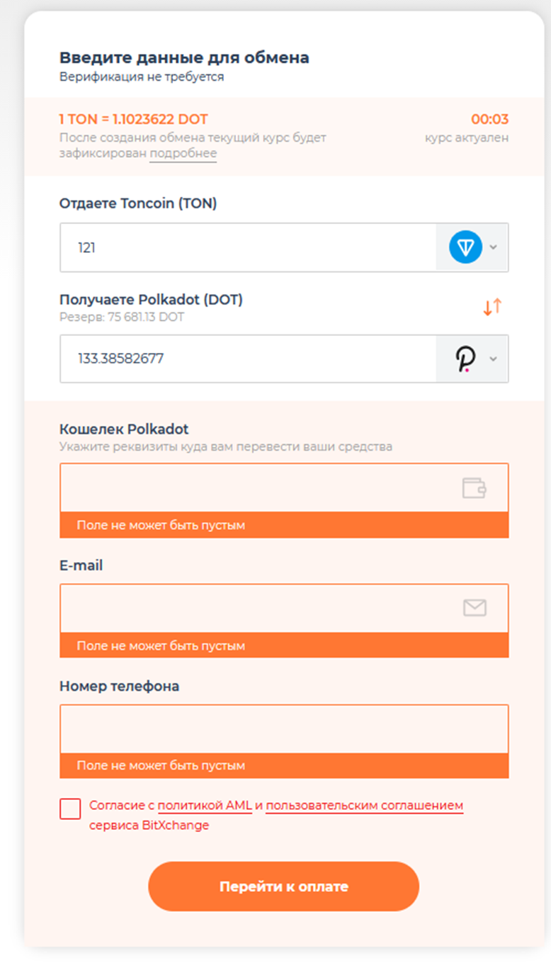
Task: Focus the TON amount field showing 121
Action: [248, 248]
